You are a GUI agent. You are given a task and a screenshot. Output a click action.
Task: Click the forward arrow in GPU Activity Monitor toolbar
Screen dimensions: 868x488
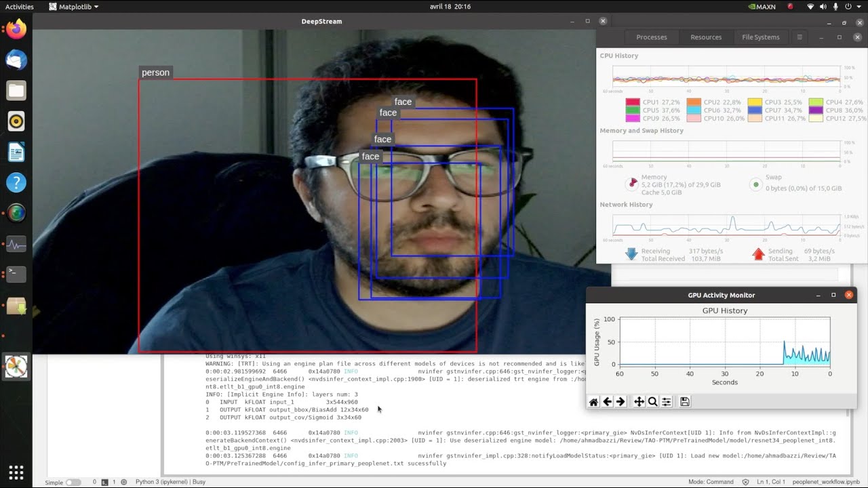(x=620, y=402)
